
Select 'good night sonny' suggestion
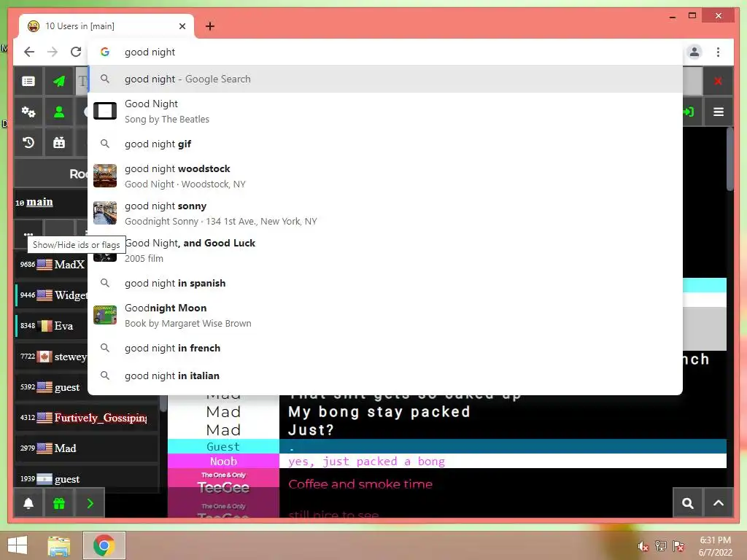(385, 213)
